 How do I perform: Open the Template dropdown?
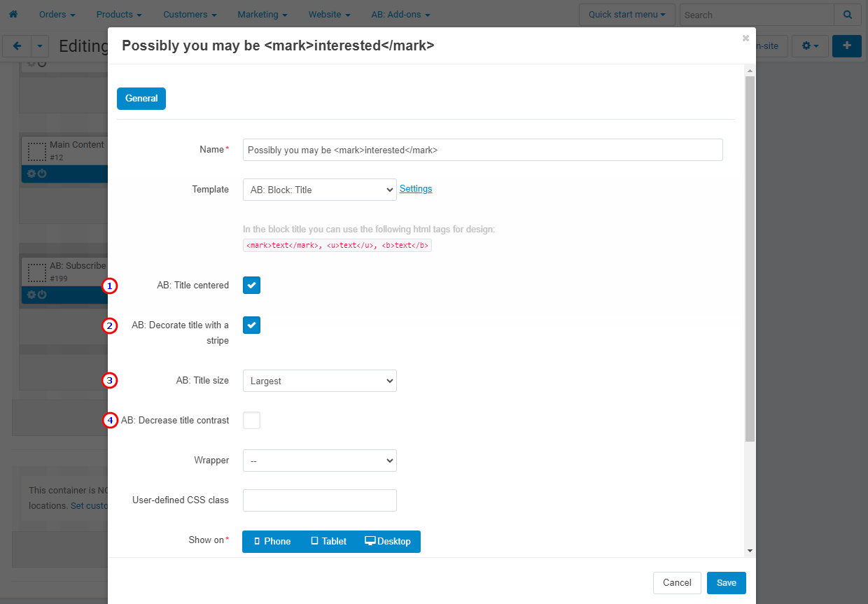[320, 190]
